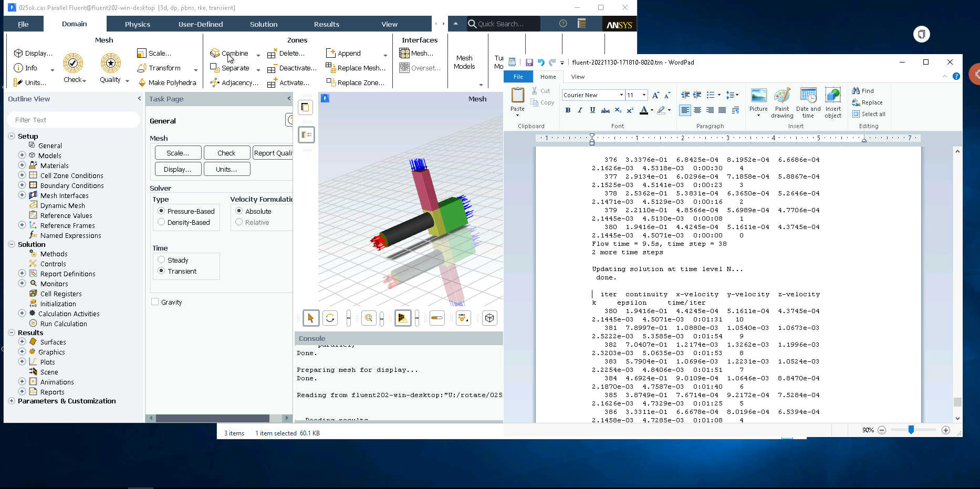980x489 pixels.
Task: Open the WordPad font size dropdown
Action: (644, 95)
